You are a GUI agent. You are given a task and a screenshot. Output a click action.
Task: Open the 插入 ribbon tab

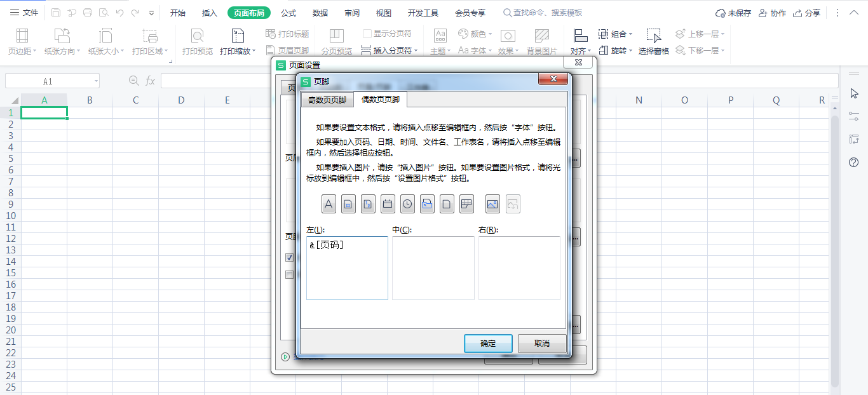click(209, 13)
